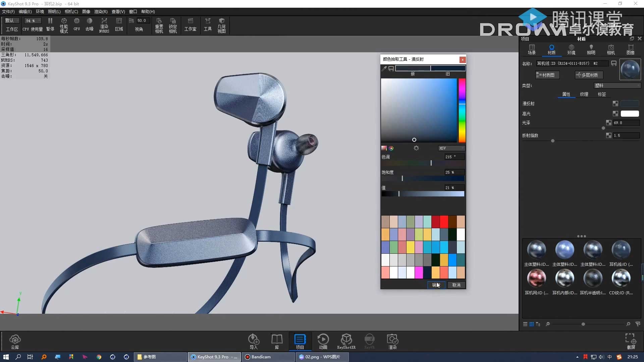Open color picker settings gear
The image size is (644, 362).
(416, 148)
